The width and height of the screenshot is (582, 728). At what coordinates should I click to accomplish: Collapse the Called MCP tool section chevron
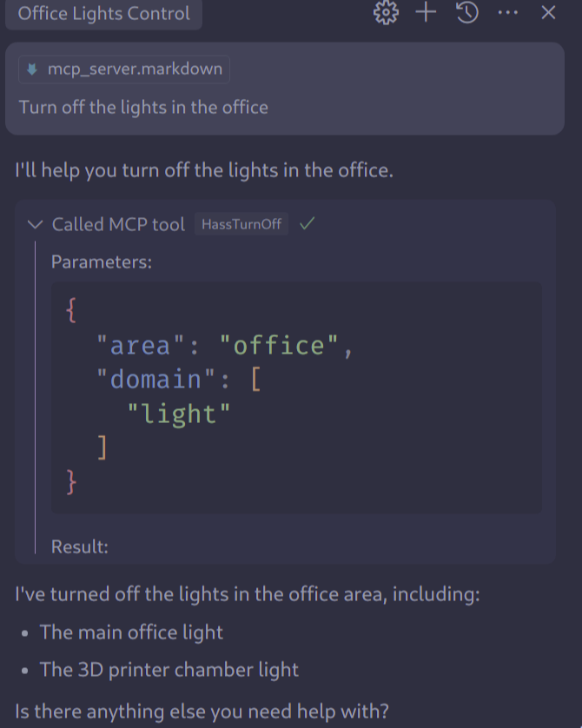(x=35, y=224)
